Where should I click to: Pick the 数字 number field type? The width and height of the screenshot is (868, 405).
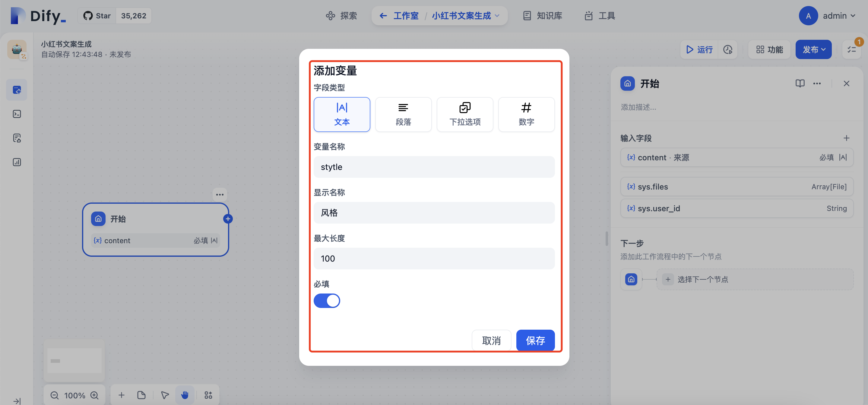coord(526,115)
